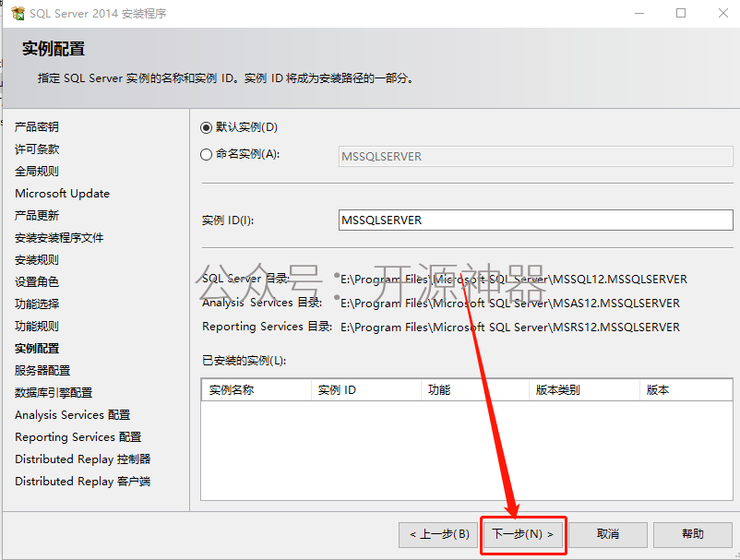
Task: Click the MSAS12.MSSQLSERVER directory path
Action: [510, 304]
